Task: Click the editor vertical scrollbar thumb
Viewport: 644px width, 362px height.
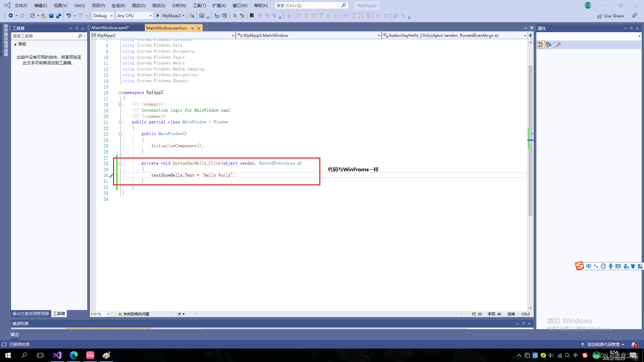Action: point(530,141)
